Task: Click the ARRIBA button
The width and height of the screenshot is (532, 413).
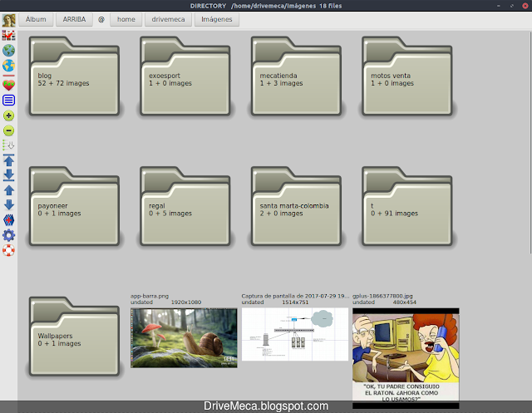Action: pyautogui.click(x=74, y=19)
